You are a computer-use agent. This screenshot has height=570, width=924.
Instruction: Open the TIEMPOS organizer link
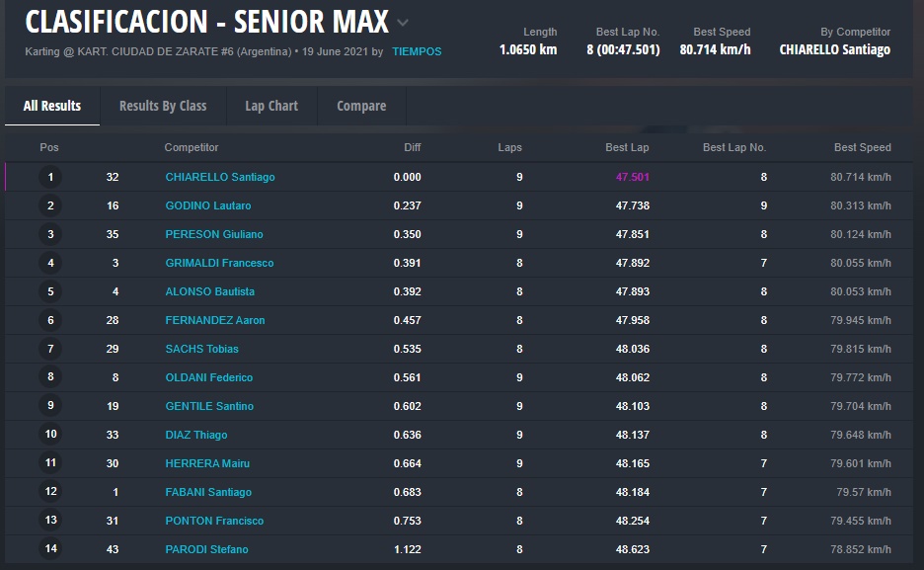(417, 51)
